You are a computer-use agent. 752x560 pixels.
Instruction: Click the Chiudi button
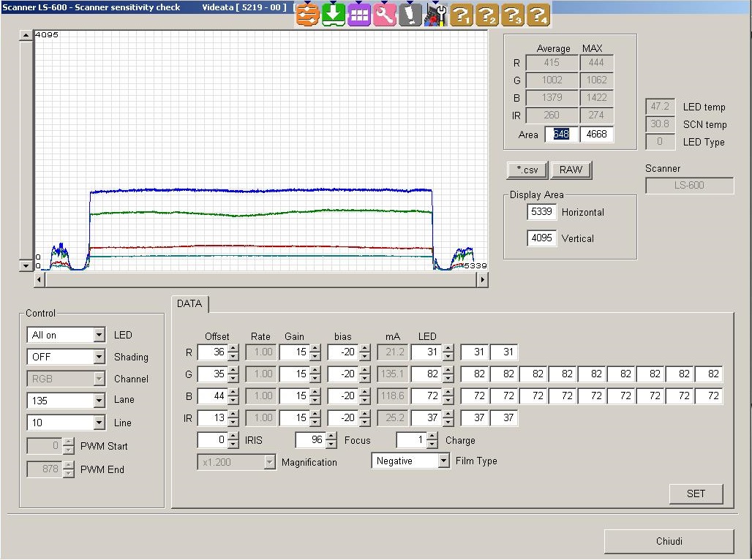(x=669, y=542)
